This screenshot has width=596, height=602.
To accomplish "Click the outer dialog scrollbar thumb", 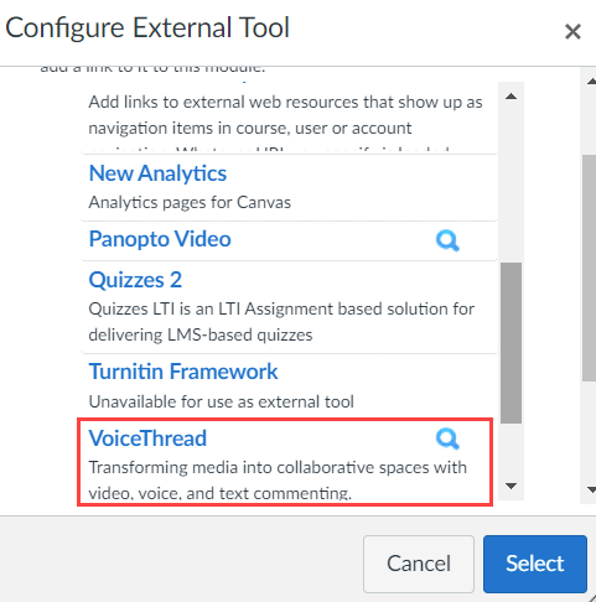I will [x=589, y=268].
